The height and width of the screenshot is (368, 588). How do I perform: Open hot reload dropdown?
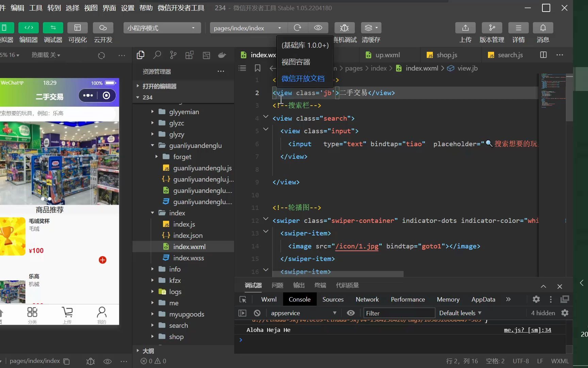pos(46,55)
